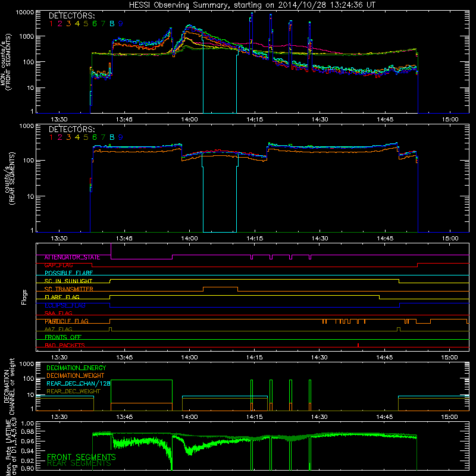
Task: Select olive detector 5 in front segments legend
Action: (x=86, y=24)
